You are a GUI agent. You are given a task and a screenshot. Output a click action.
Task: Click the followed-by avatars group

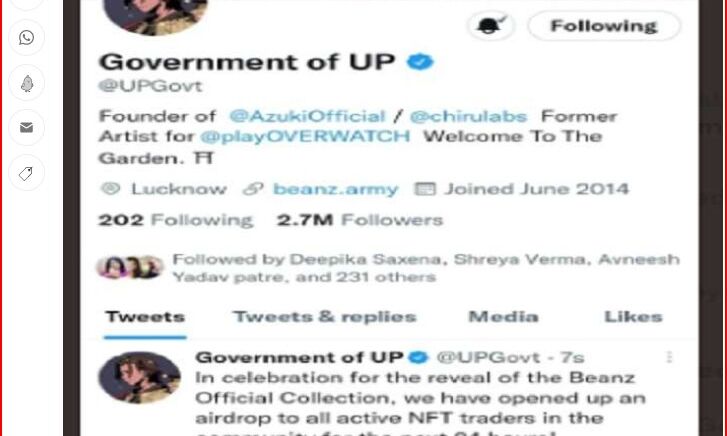[x=130, y=267]
